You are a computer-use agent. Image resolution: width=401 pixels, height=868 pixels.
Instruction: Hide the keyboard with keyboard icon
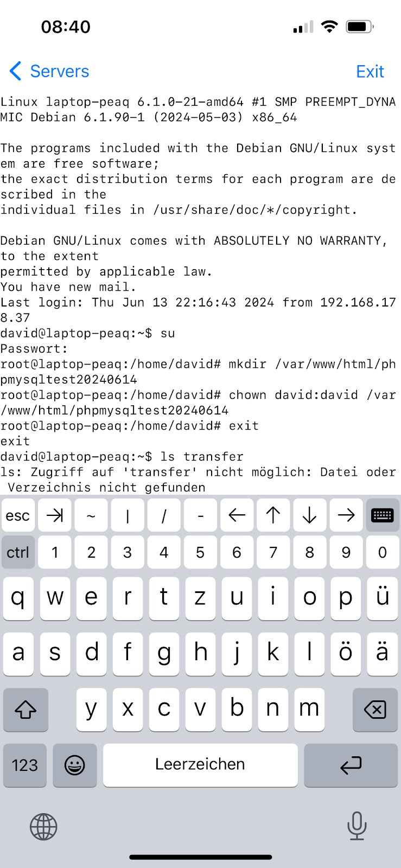[x=382, y=515]
